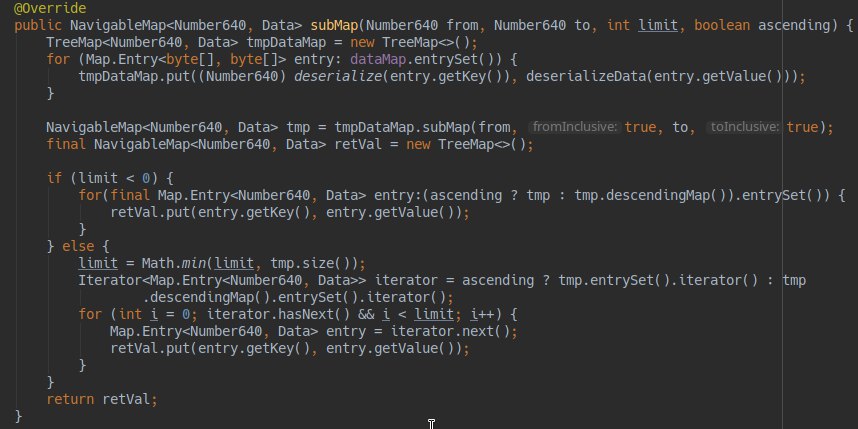858x429 pixels.
Task: Click .descendingMap().entrySet().iterator() on the continuation line
Action: (298, 297)
